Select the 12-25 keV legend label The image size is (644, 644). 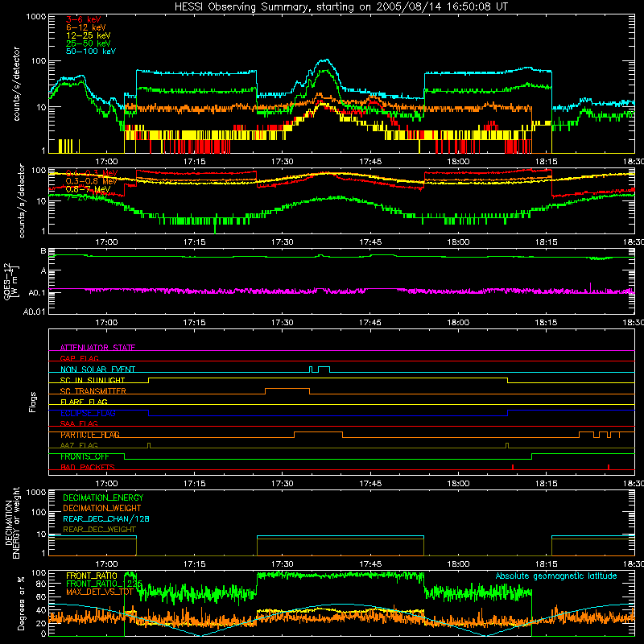coord(89,35)
